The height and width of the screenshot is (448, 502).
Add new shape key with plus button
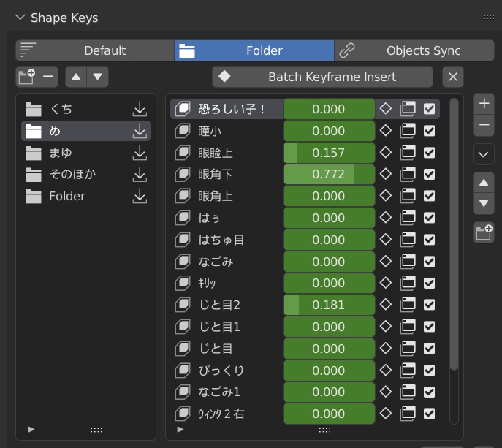(x=484, y=104)
